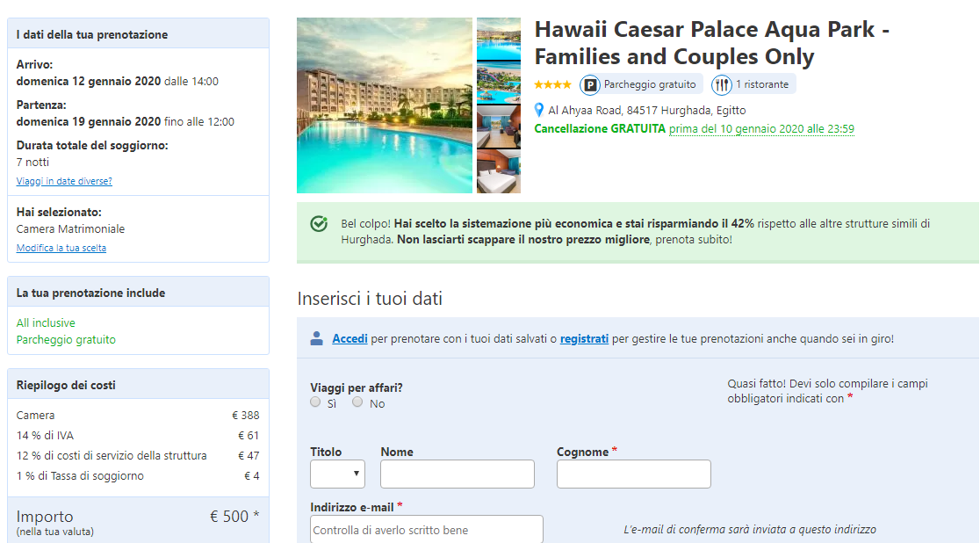Click the restaurant fork and knife icon
Viewport: 980px width, 543px height.
tap(721, 84)
